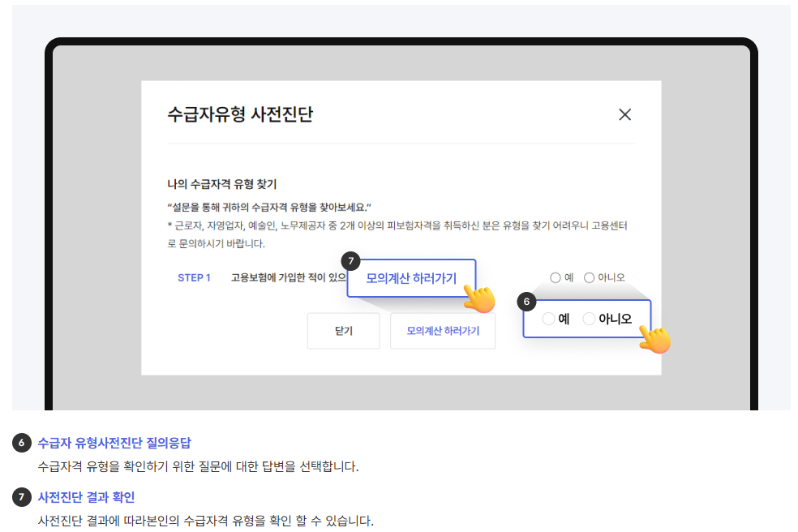This screenshot has height=532, width=798.
Task: Open the highlighted 모의계산 하러가기 callout link
Action: click(412, 279)
